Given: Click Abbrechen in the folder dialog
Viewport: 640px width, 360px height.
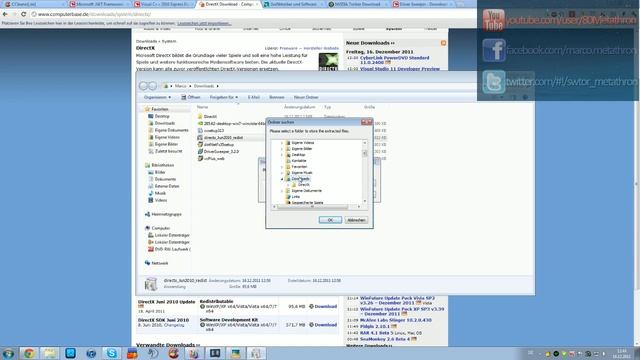Looking at the screenshot, I should coord(356,220).
